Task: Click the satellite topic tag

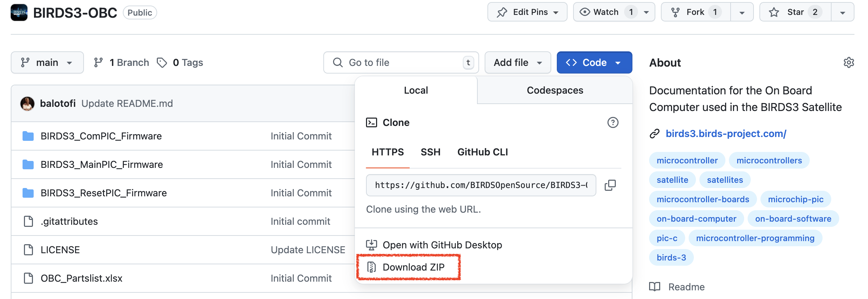Action: (x=672, y=180)
